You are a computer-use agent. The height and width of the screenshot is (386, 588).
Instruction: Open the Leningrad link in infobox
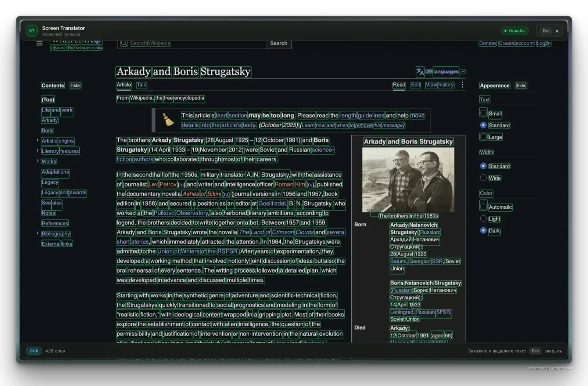pyautogui.click(x=402, y=312)
